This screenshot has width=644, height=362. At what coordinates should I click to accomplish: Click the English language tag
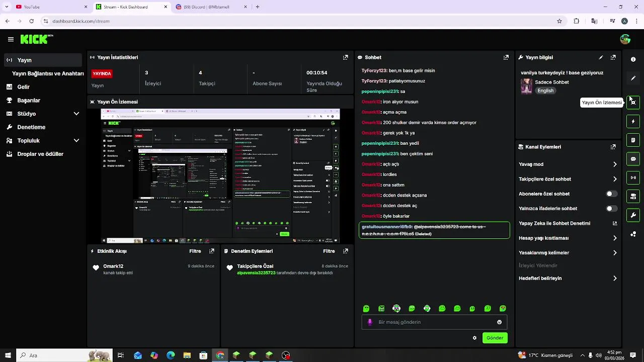(545, 90)
